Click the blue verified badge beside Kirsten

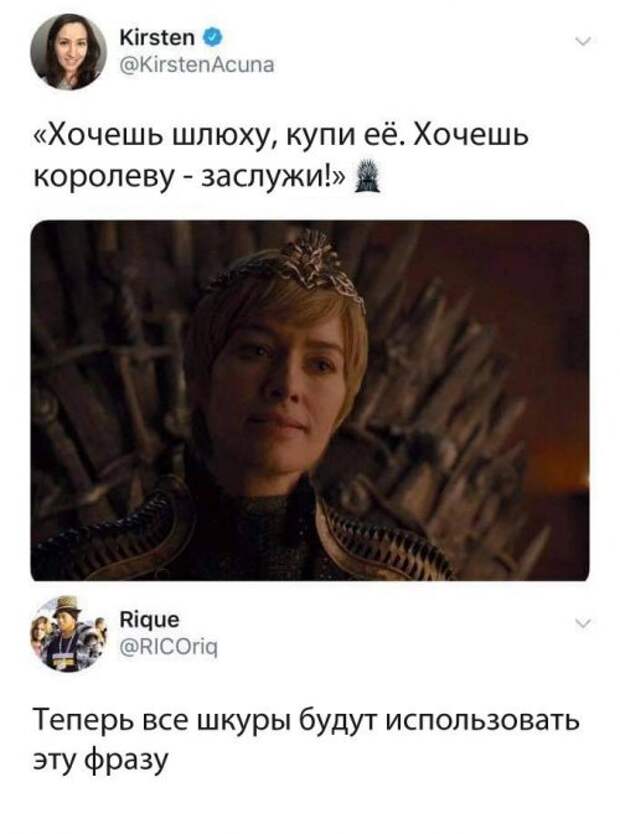[x=211, y=38]
